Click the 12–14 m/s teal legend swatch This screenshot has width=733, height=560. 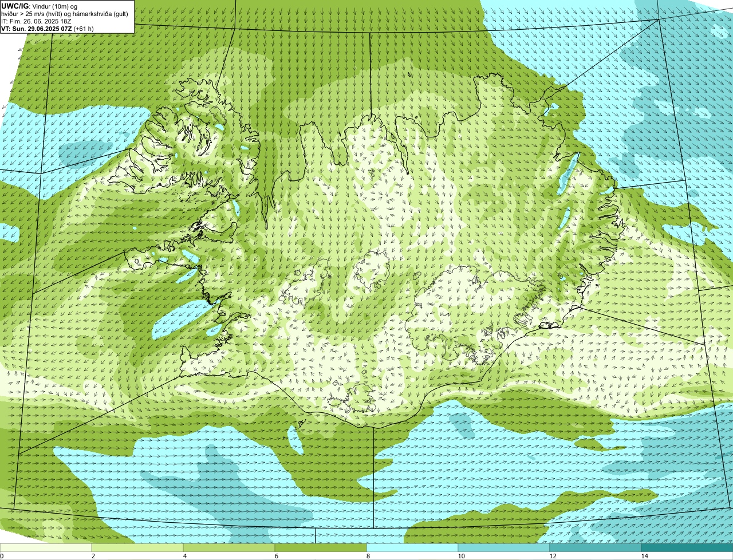[596, 548]
